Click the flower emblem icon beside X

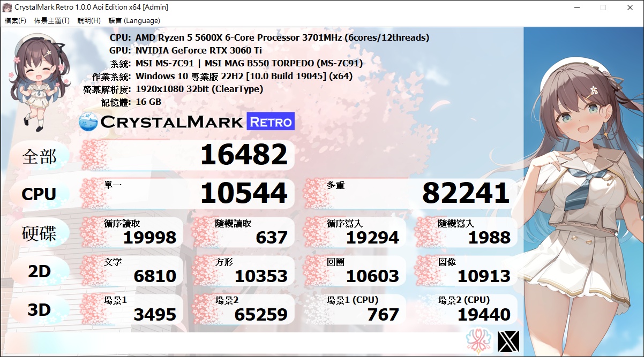tap(479, 341)
